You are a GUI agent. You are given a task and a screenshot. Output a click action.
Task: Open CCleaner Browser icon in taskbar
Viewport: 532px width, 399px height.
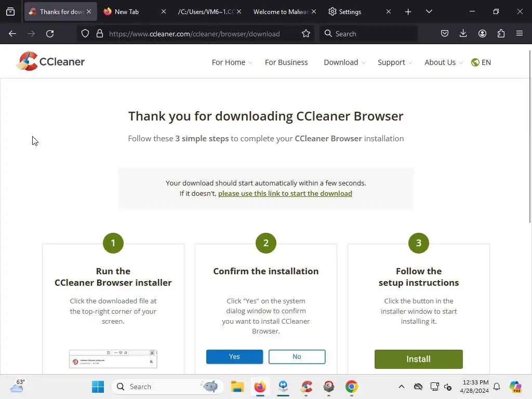tap(328, 387)
